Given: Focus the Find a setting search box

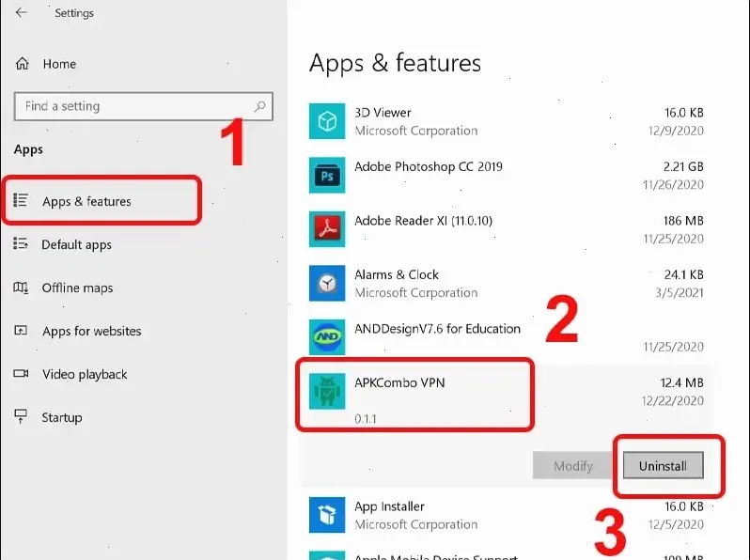Looking at the screenshot, I should [x=144, y=106].
